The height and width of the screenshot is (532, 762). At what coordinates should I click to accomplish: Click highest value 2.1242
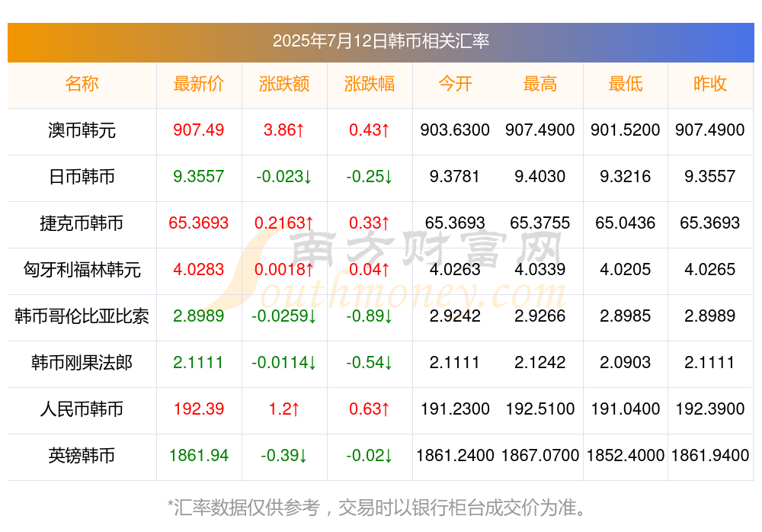(540, 362)
